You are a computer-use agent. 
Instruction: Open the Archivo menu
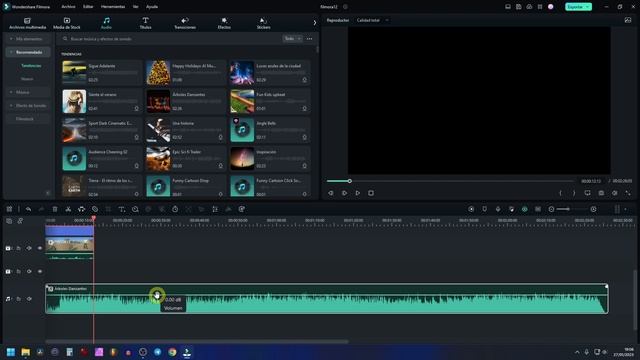point(68,7)
